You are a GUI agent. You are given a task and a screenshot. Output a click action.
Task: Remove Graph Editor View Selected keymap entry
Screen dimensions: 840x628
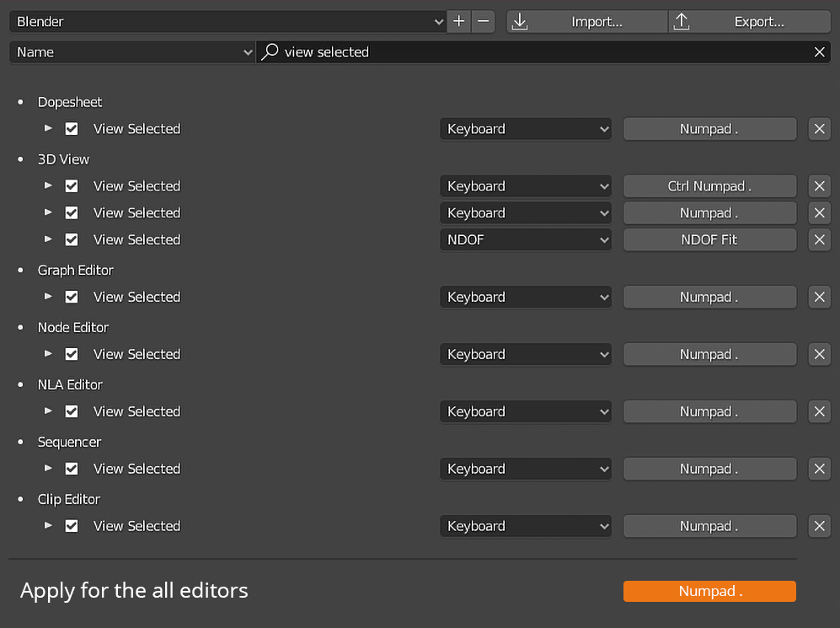coord(819,297)
